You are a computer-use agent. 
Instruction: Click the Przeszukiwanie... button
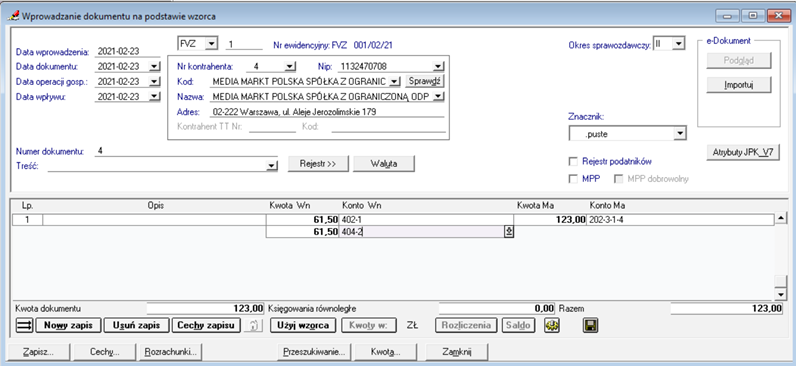point(315,351)
